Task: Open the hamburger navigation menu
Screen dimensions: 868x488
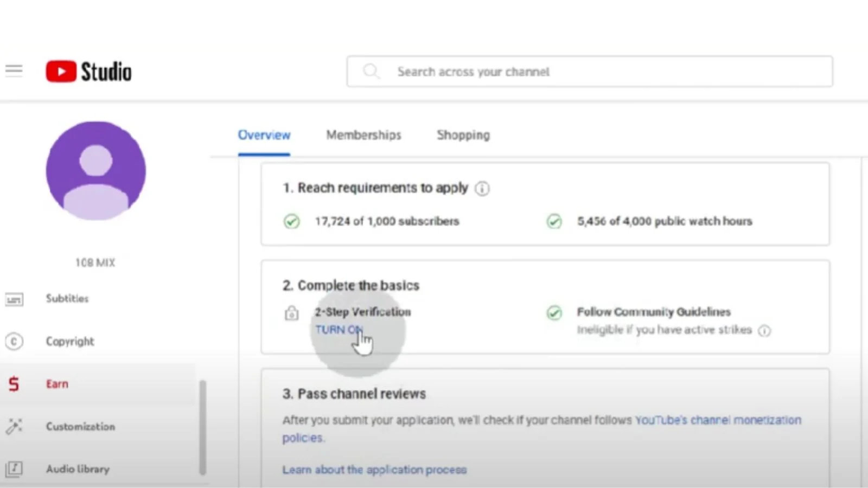Action: pos(14,71)
